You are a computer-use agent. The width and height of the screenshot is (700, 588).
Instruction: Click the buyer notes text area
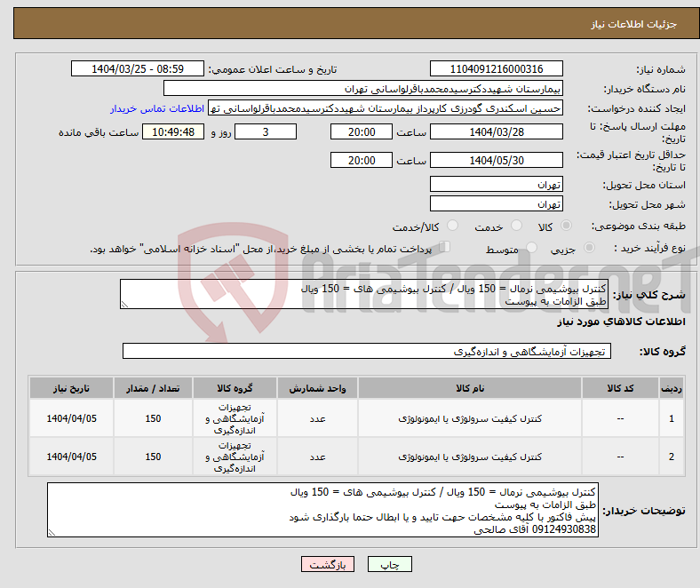[x=322, y=510]
